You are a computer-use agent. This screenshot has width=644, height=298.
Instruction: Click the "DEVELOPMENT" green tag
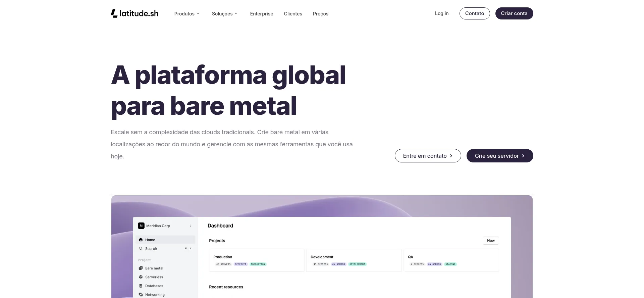pos(357,264)
